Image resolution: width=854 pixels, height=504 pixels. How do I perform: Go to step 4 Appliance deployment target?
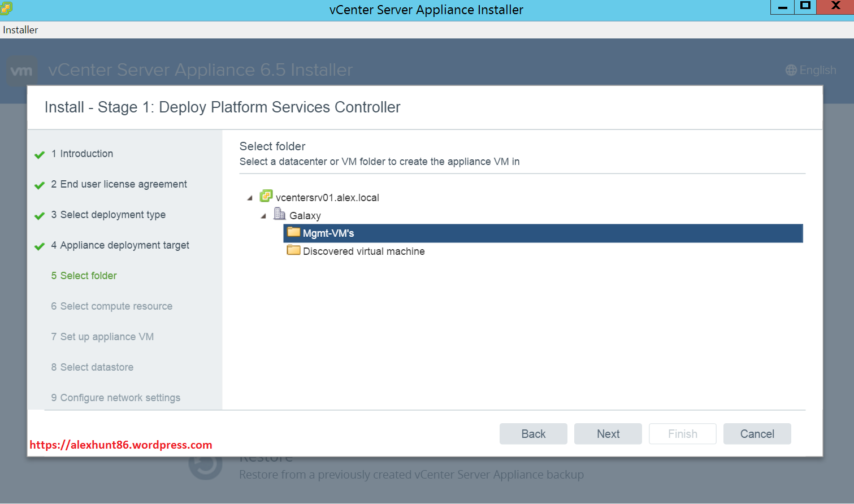[x=124, y=245]
